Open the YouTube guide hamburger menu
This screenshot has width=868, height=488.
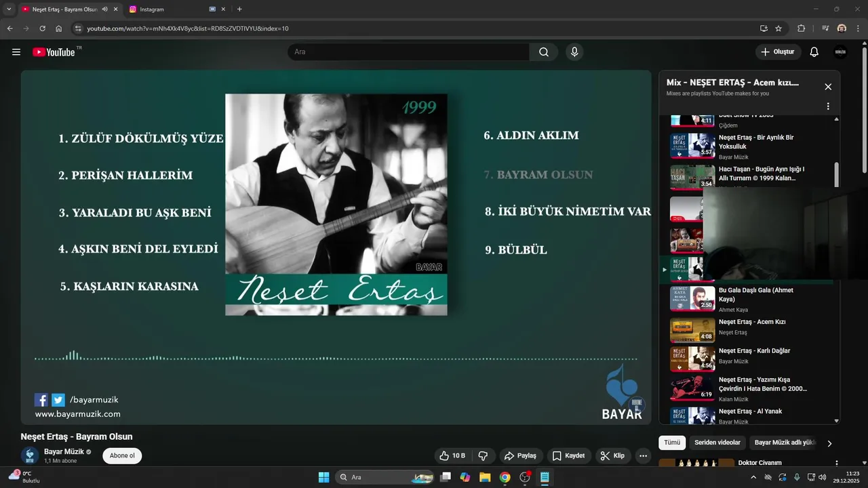pos(16,52)
